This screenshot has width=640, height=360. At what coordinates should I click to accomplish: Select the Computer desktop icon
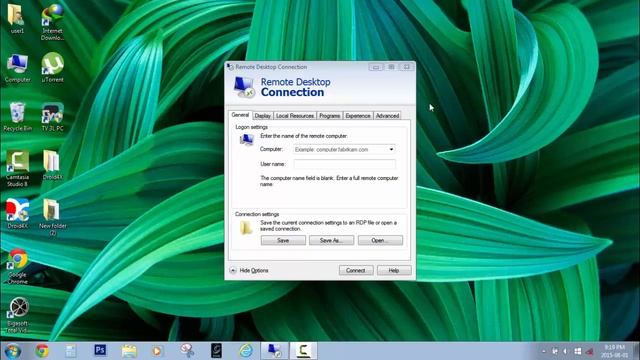click(x=17, y=68)
